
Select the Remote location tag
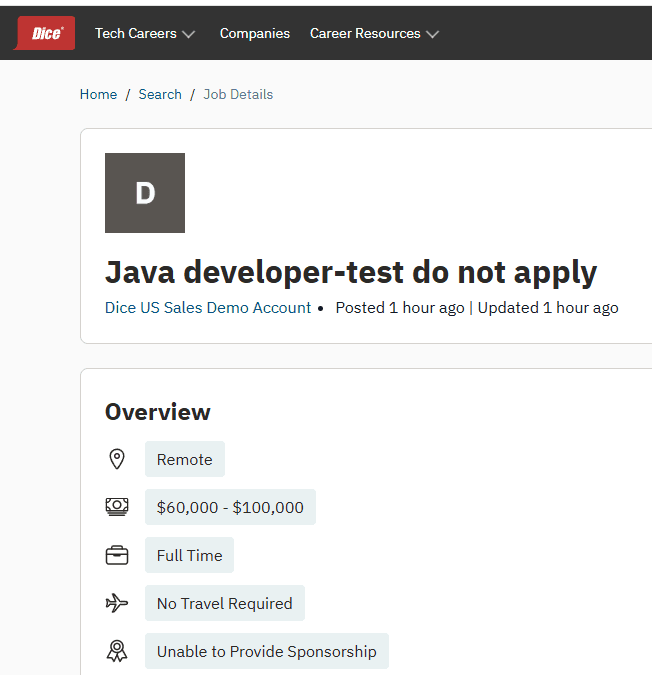click(x=185, y=459)
